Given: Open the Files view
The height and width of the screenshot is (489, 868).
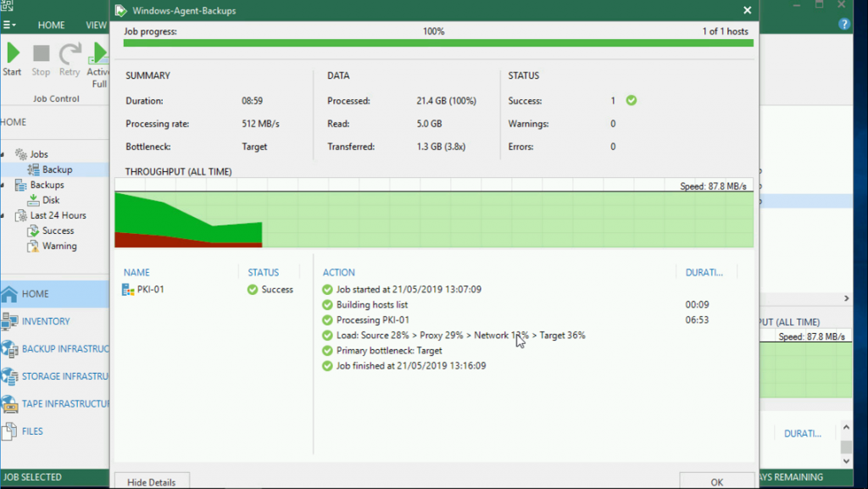Looking at the screenshot, I should coord(34,431).
